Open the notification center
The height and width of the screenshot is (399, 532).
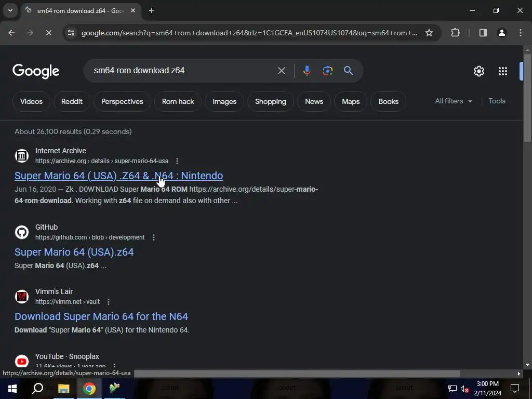515,389
